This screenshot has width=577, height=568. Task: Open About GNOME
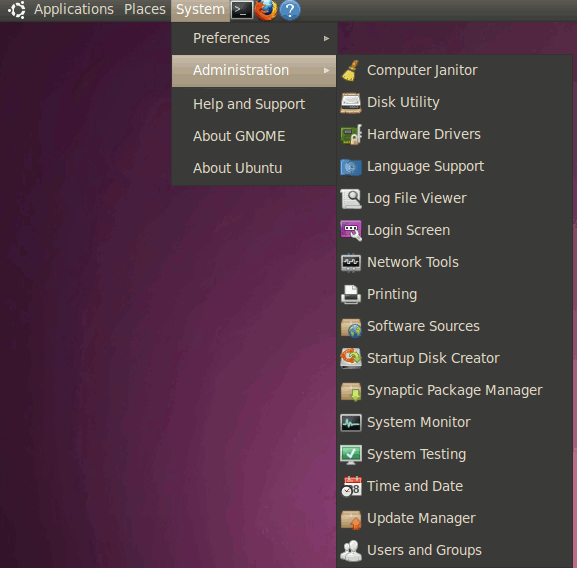click(254, 136)
